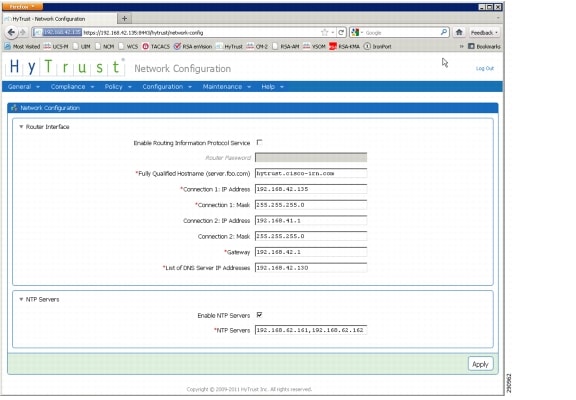Open the IronPort bookmark
Viewport: 576px width, 400px height.
(378, 47)
